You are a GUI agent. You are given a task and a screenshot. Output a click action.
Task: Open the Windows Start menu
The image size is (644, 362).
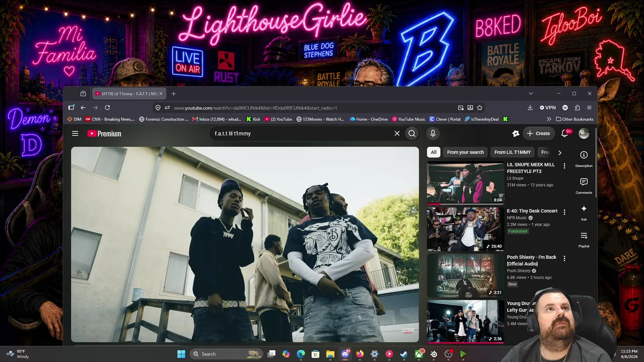(181, 354)
